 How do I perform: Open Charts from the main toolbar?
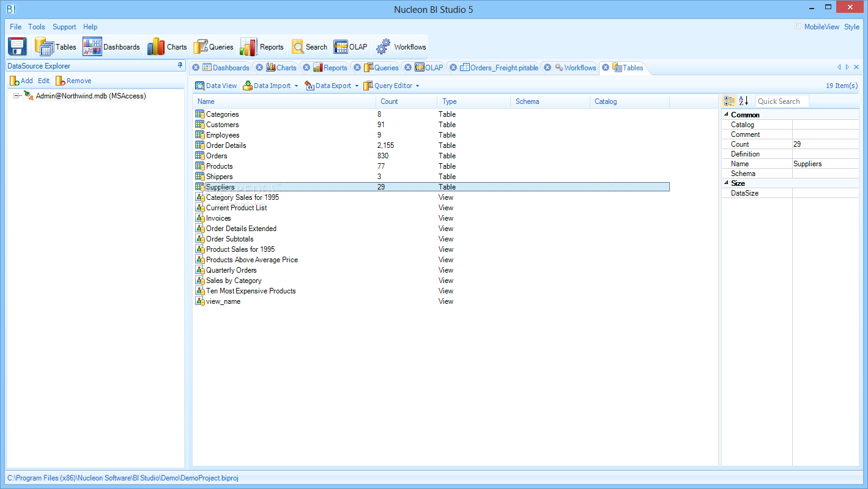point(167,46)
